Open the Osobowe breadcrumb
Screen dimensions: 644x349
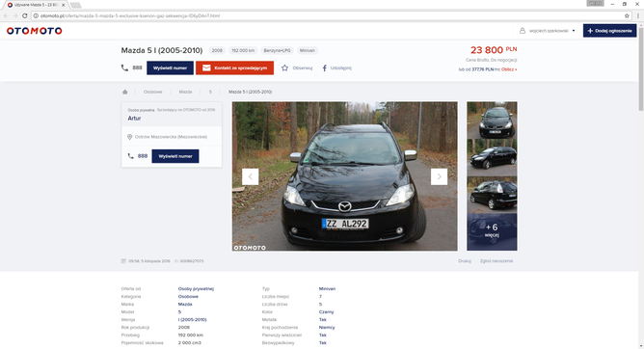[152, 92]
